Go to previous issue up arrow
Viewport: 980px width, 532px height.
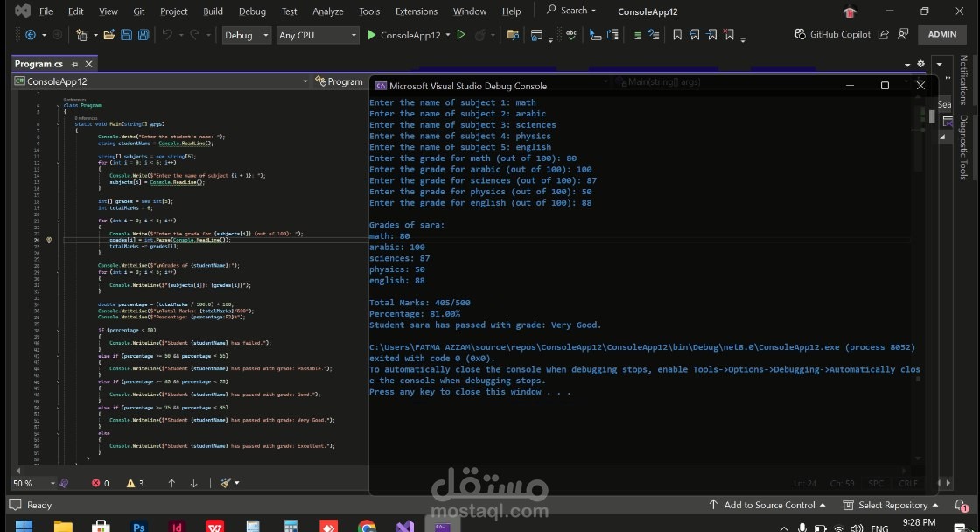point(171,483)
